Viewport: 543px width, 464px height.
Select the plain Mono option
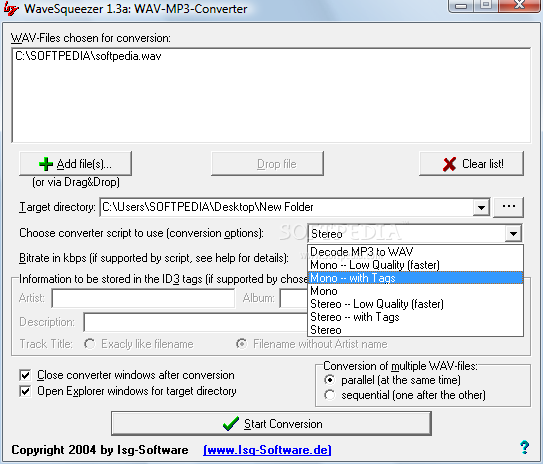(x=416, y=291)
